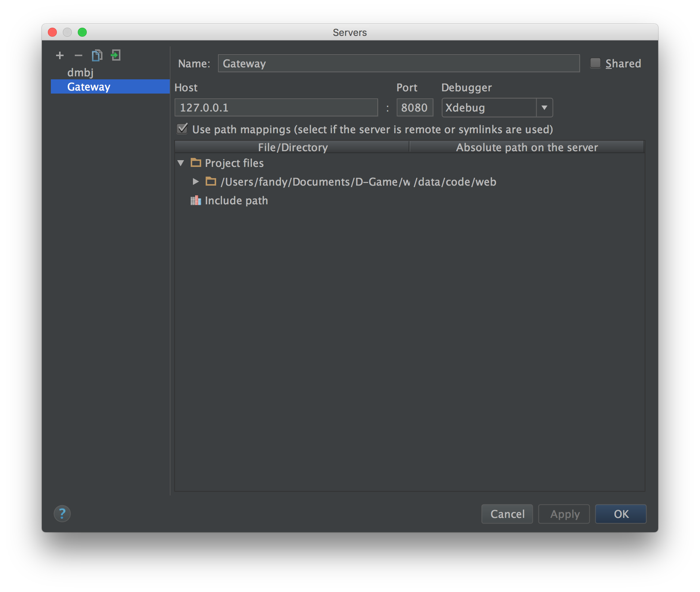Open help with the question mark icon
Image resolution: width=700 pixels, height=592 pixels.
point(62,514)
